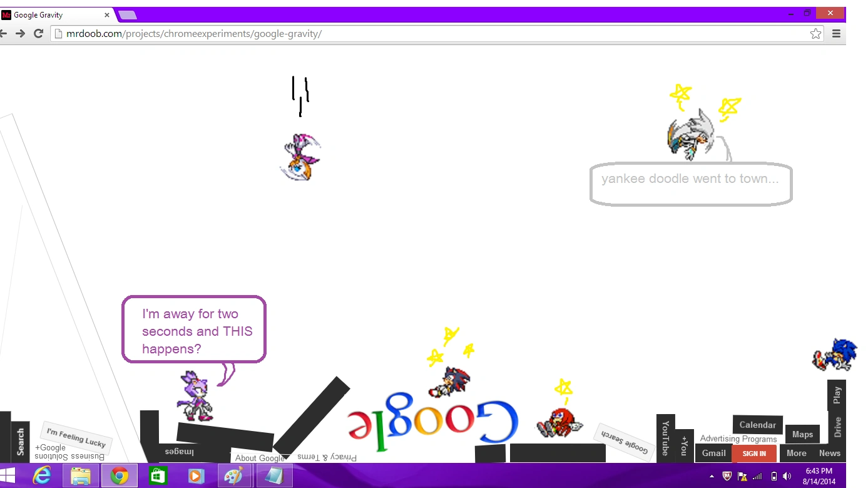The width and height of the screenshot is (868, 488).
Task: Reload the Google Gravity page
Action: pos(38,34)
